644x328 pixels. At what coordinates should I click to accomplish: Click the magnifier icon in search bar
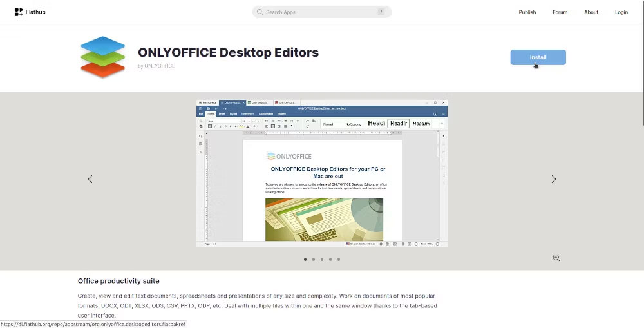[260, 12]
